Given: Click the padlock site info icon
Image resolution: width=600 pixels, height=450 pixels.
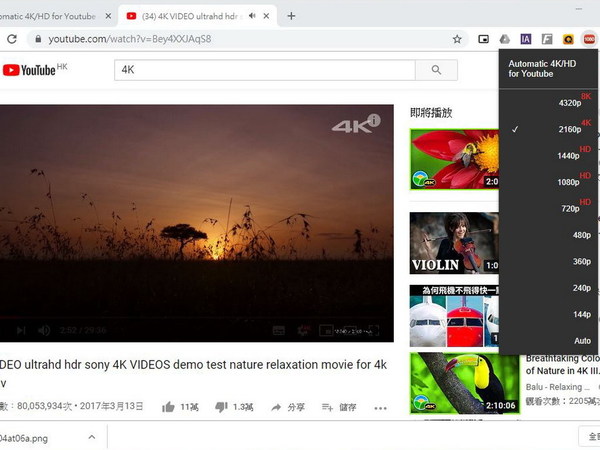Looking at the screenshot, I should [38, 39].
